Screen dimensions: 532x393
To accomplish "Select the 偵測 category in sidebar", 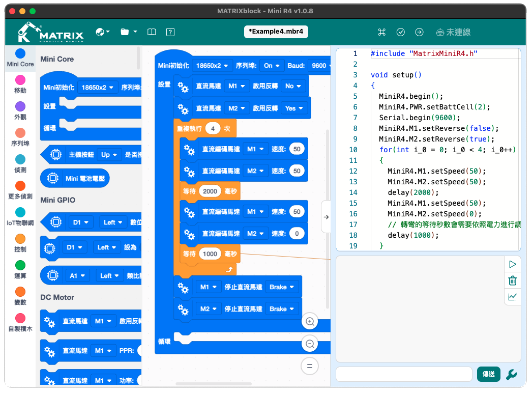I will (x=20, y=164).
